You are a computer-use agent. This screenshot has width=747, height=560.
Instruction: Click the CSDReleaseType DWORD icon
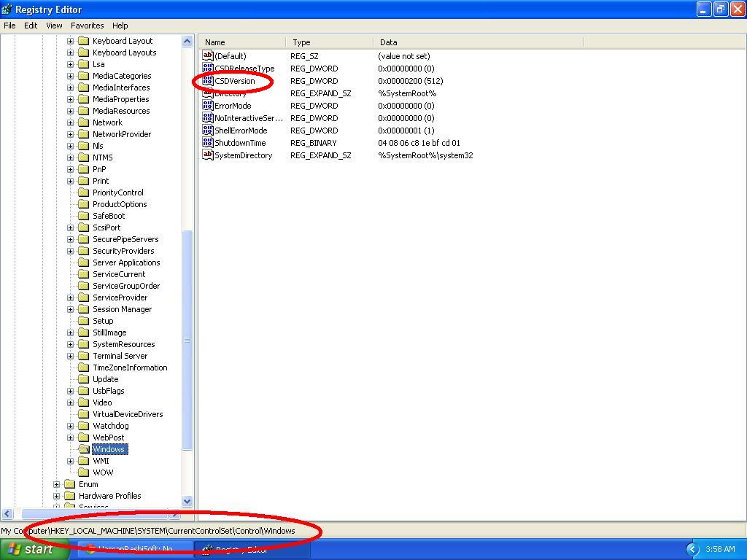208,68
